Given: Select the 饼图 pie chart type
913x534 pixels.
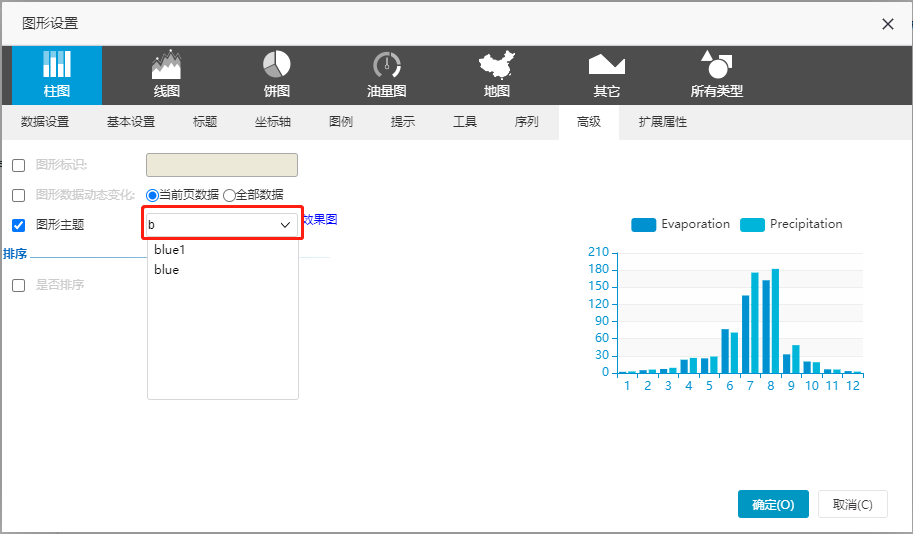Looking at the screenshot, I should (277, 75).
